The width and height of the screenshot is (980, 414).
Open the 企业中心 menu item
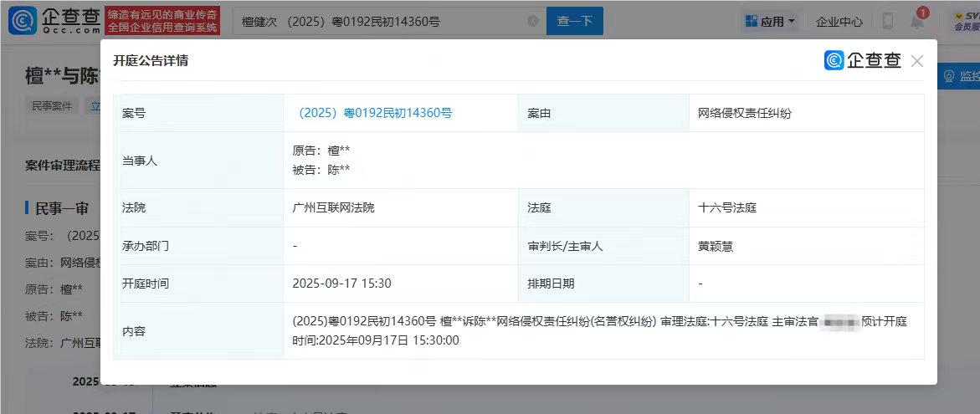[x=839, y=22]
